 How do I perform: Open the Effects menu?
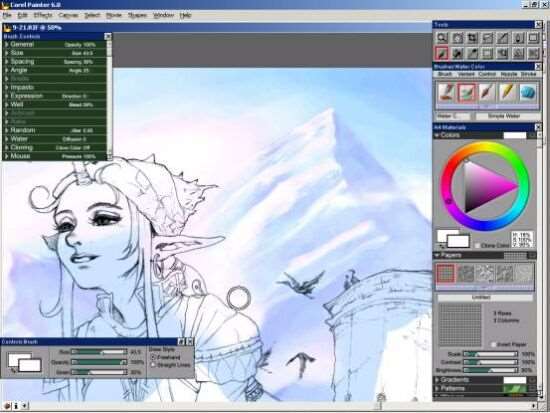(43, 15)
